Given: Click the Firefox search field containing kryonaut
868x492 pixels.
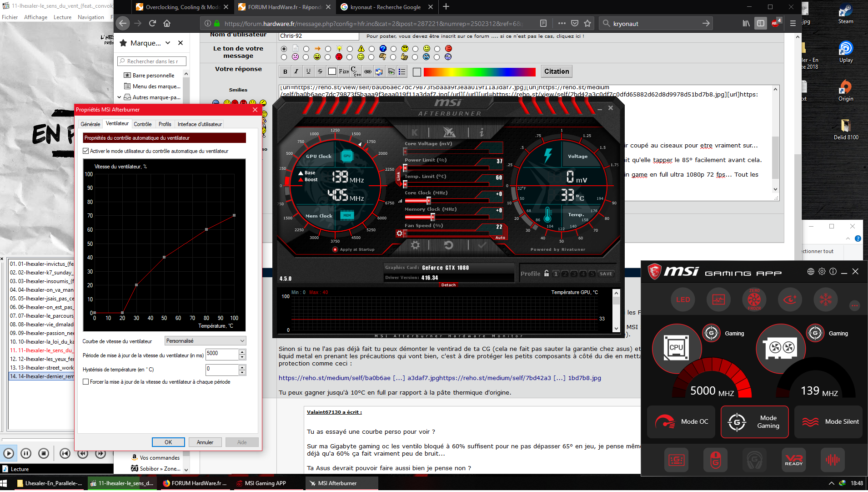Looking at the screenshot, I should coord(655,23).
